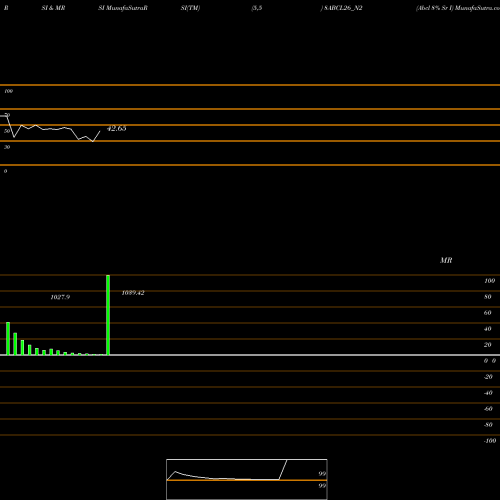Image resolution: width=500 pixels, height=500 pixels.
Task: Click the MR axis label 20
Action: pyautogui.click(x=487, y=345)
